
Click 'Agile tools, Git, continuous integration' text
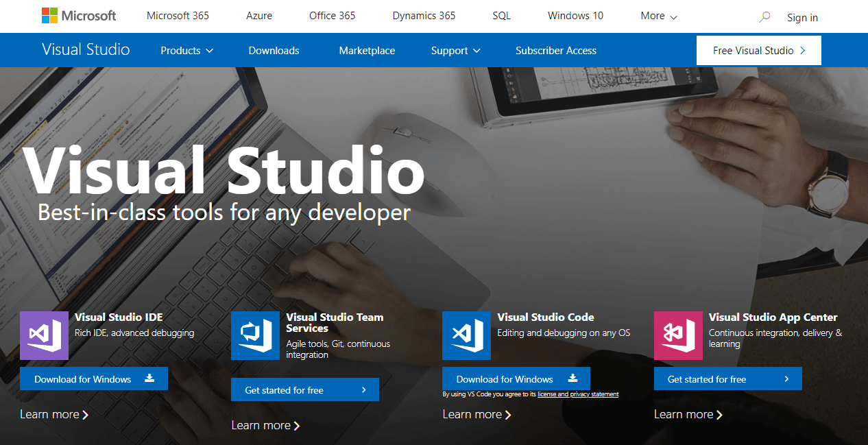338,349
